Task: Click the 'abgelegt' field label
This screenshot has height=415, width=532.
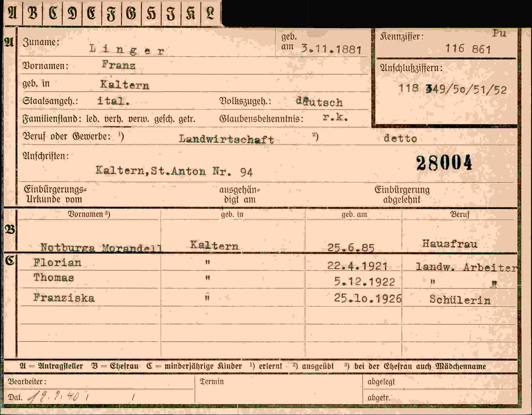Action: coord(381,382)
